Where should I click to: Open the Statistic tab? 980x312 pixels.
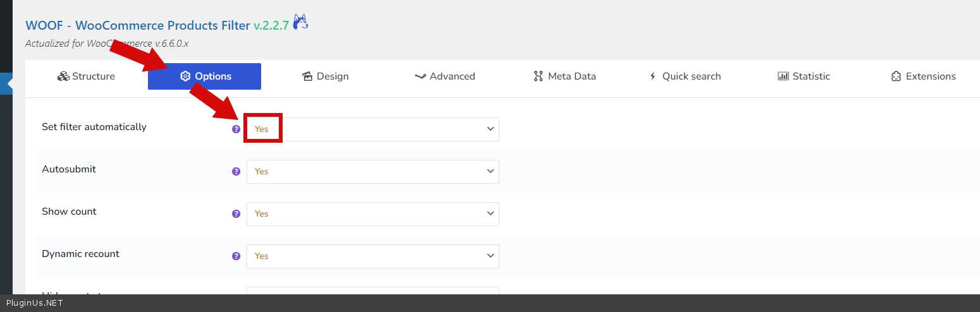804,76
